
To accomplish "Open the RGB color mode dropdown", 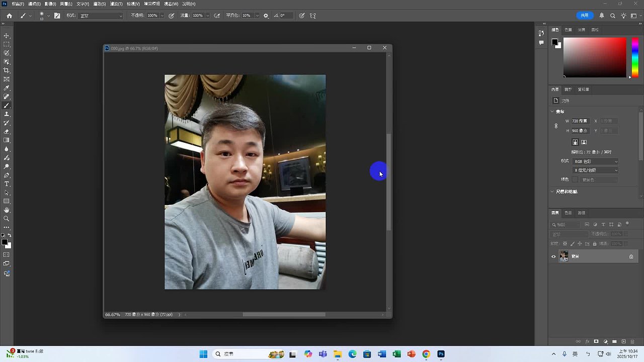I will click(x=596, y=161).
